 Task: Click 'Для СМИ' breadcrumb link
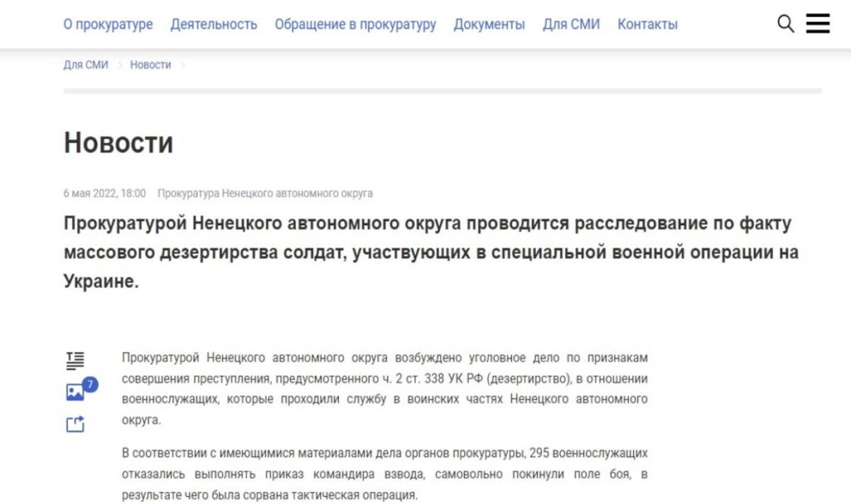[x=86, y=65]
